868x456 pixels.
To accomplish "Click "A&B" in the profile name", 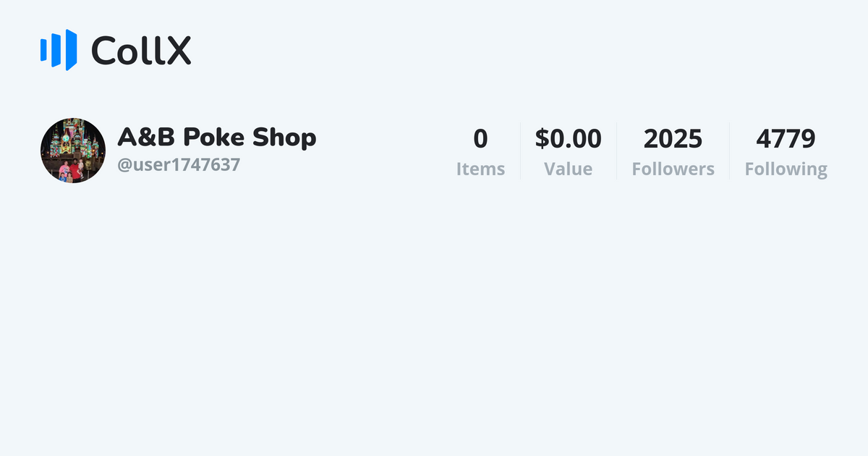I will [145, 138].
